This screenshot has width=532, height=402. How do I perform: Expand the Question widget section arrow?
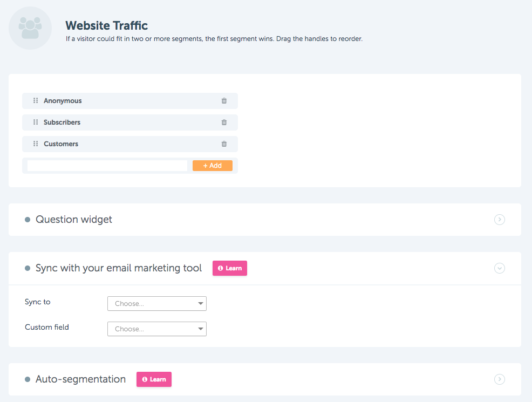[500, 220]
